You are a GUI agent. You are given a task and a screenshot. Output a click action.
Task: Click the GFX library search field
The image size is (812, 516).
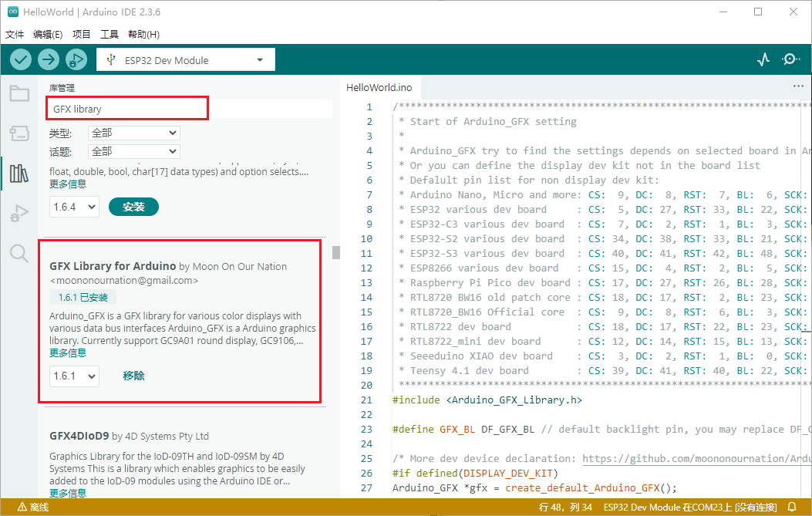189,109
